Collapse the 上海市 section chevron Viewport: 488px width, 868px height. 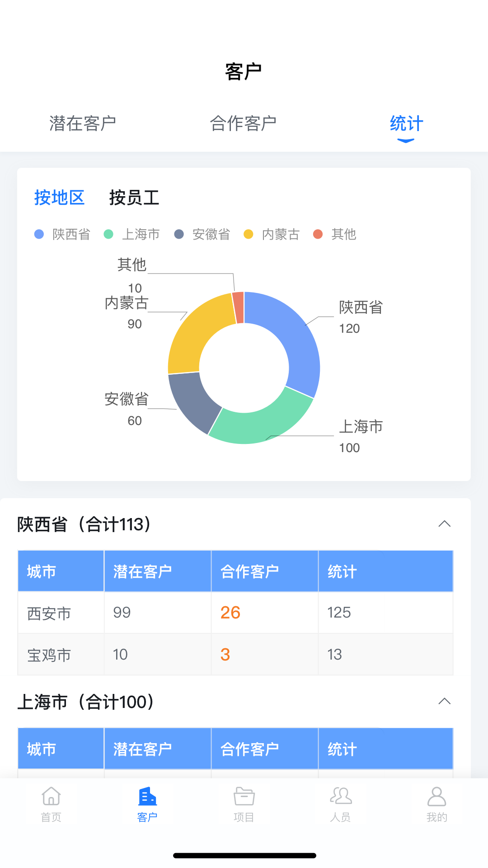click(445, 702)
